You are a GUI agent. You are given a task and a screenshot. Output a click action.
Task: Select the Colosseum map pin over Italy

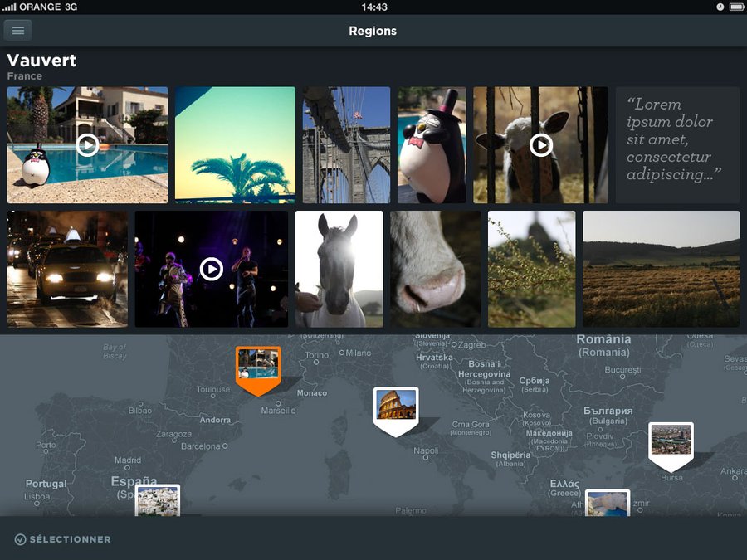[x=396, y=407]
